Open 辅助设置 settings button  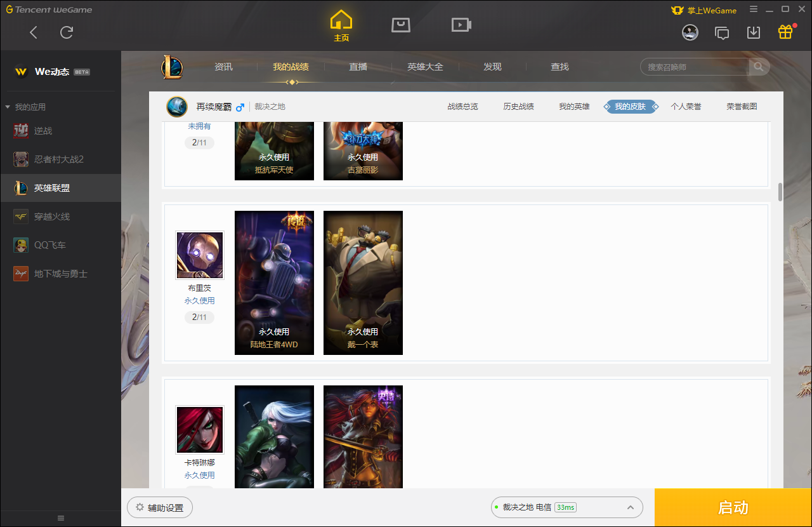(x=160, y=507)
